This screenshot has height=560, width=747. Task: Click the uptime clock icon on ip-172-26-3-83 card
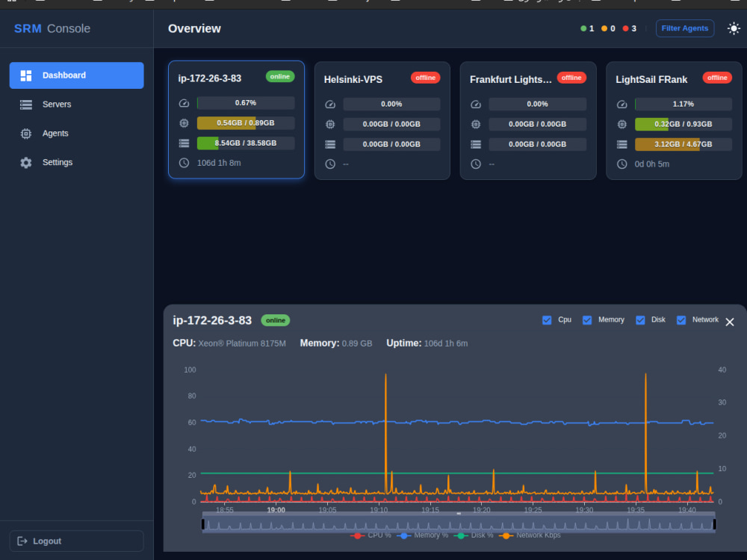pyautogui.click(x=184, y=163)
